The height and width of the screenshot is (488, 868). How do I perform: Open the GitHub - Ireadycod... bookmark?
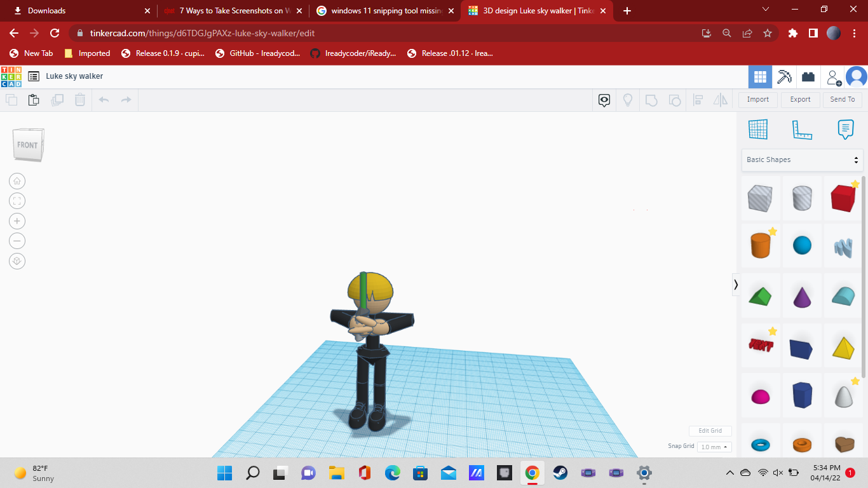coord(258,53)
